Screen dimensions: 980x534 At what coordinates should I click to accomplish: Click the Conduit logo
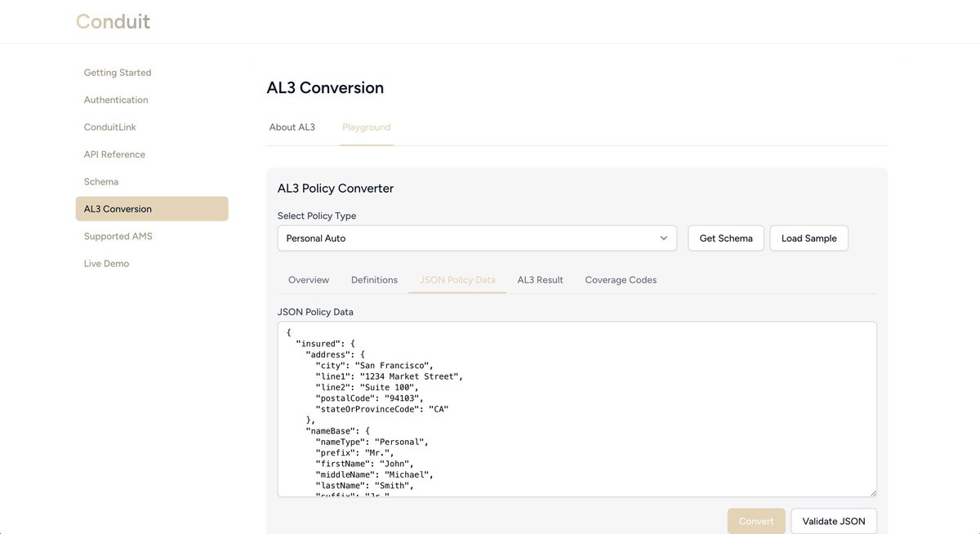(x=112, y=20)
